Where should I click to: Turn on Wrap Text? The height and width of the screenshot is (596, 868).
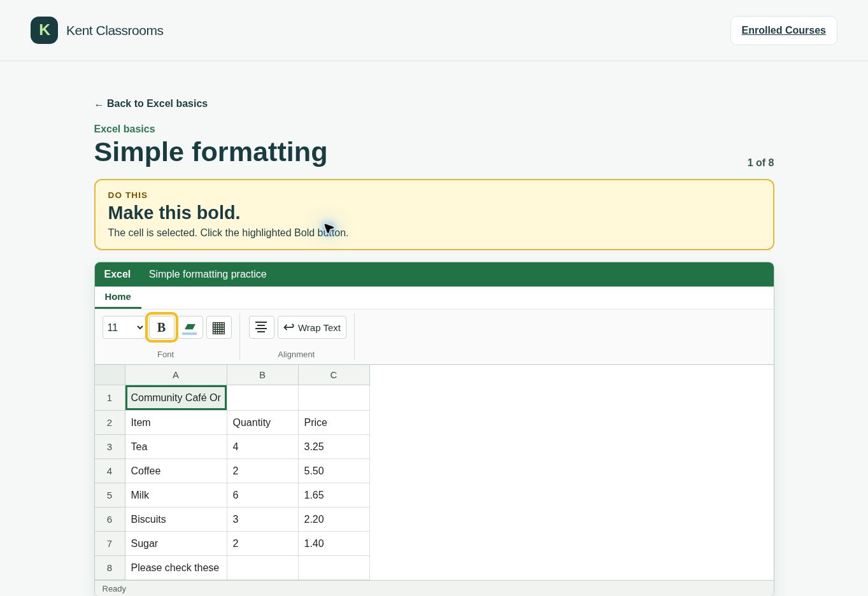(312, 327)
